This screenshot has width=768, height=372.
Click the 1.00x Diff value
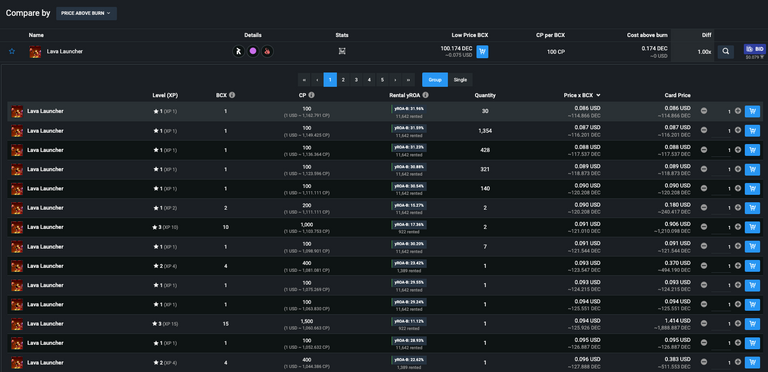[x=704, y=51]
